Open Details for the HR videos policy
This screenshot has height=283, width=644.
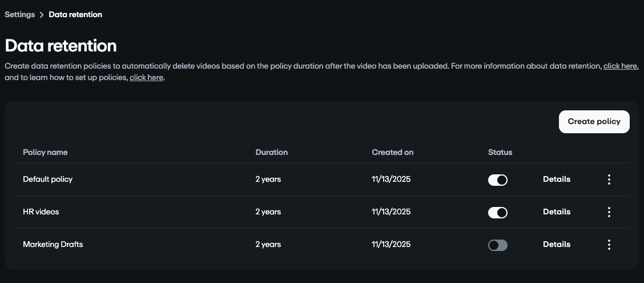pyautogui.click(x=556, y=212)
